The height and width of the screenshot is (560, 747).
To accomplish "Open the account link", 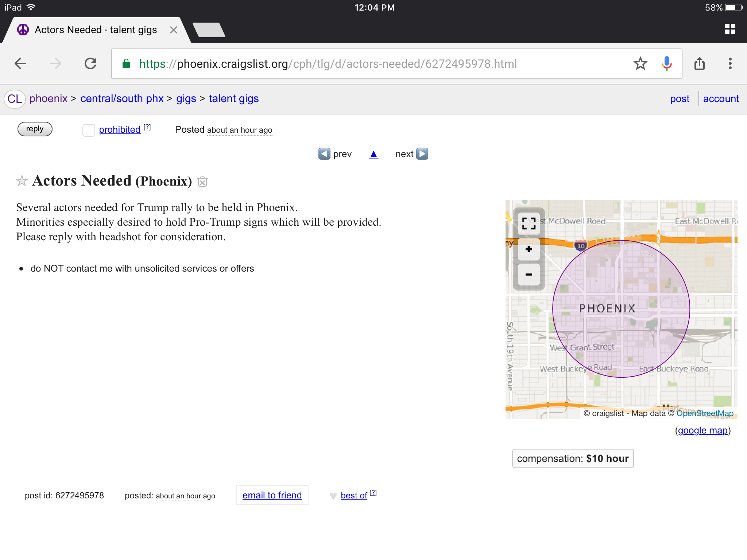I will 721,99.
